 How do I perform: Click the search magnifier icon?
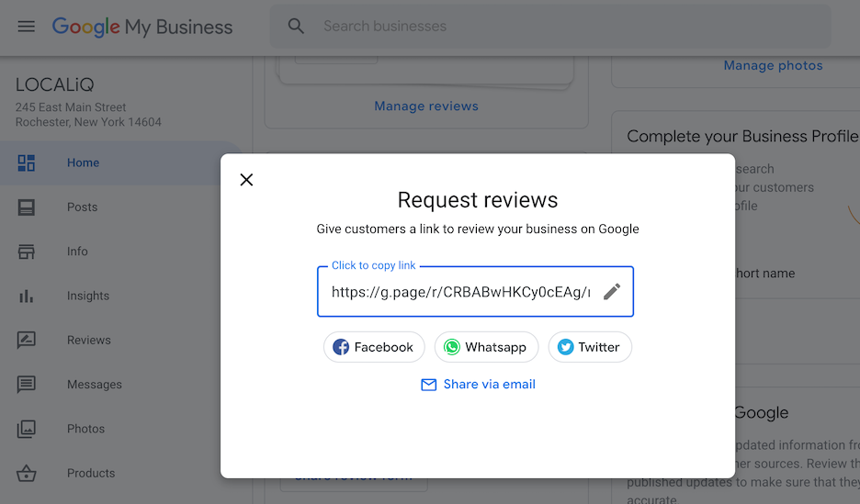pyautogui.click(x=296, y=26)
